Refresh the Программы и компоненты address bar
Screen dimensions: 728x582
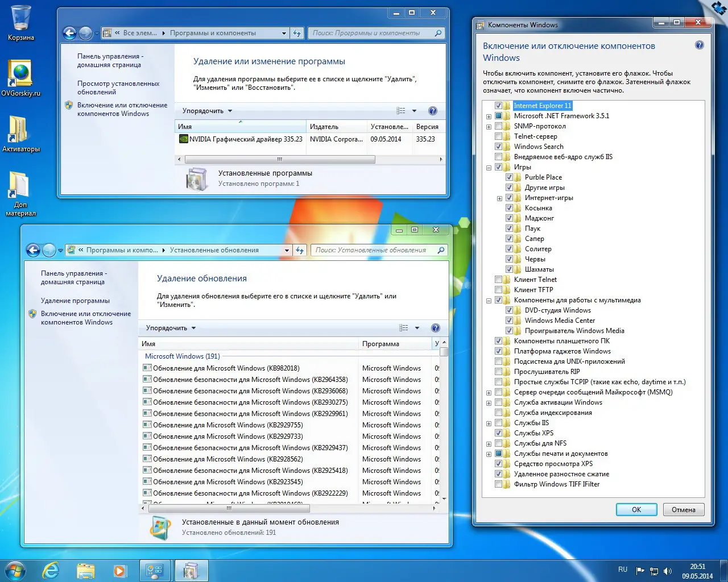[297, 34]
